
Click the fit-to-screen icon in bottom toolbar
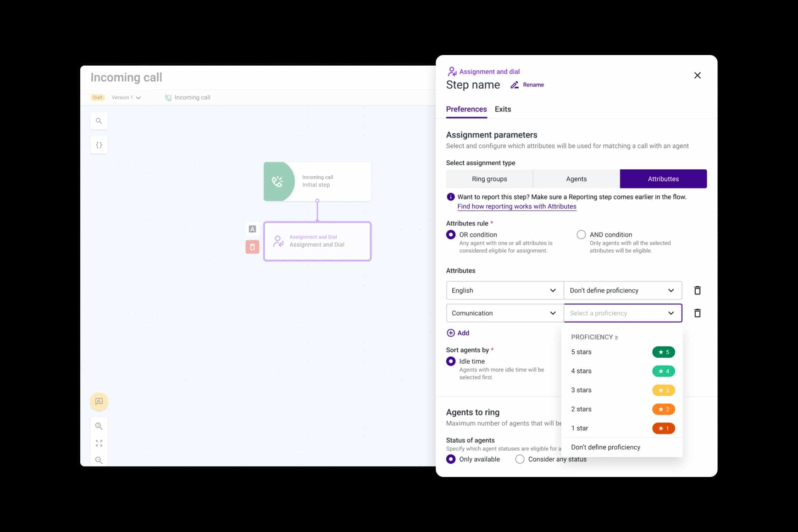pos(99,443)
